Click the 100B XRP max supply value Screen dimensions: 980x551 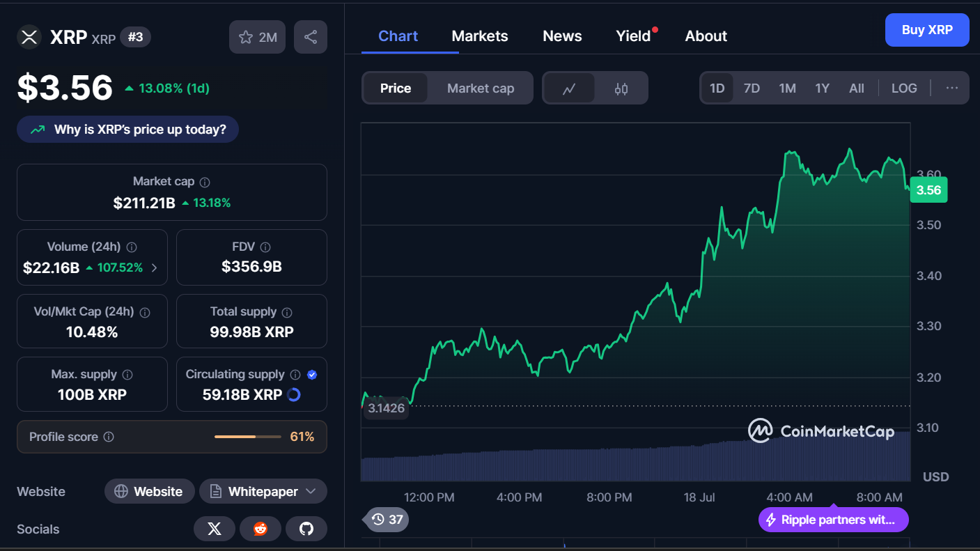92,395
